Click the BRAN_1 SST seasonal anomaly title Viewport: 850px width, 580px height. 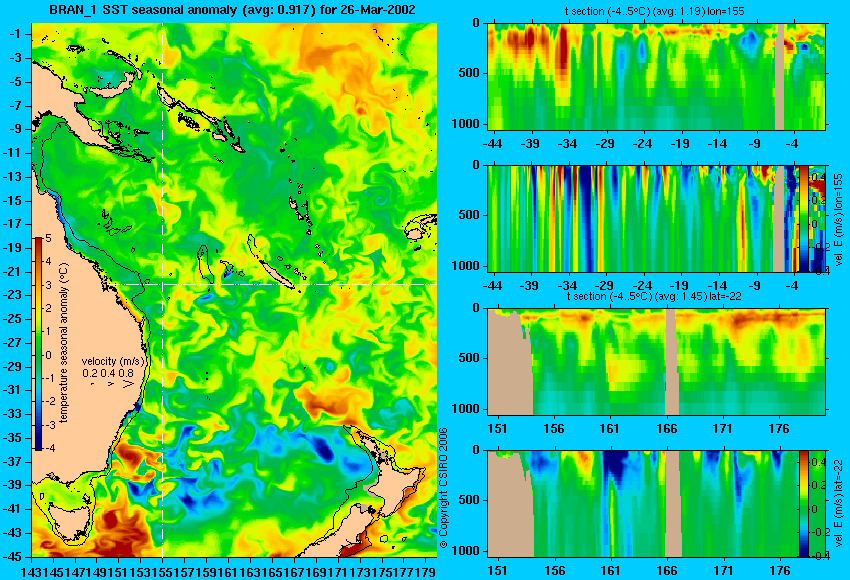tap(232, 10)
